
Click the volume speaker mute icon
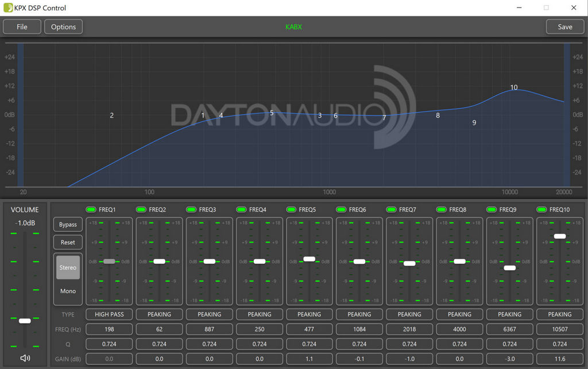point(25,358)
